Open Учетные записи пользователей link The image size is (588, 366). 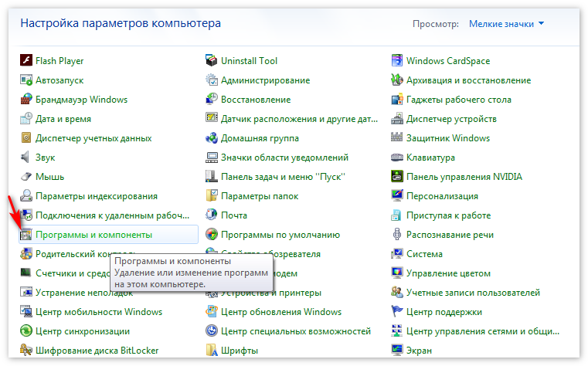click(473, 293)
